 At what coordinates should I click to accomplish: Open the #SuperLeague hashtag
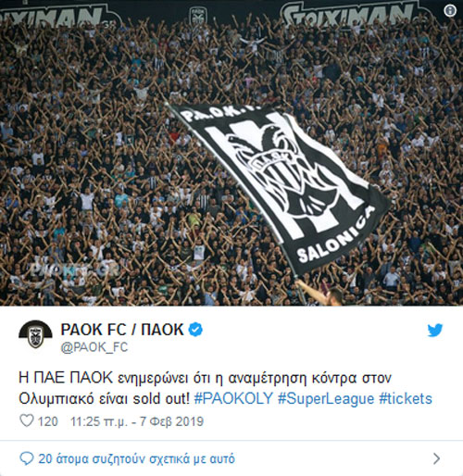point(326,398)
